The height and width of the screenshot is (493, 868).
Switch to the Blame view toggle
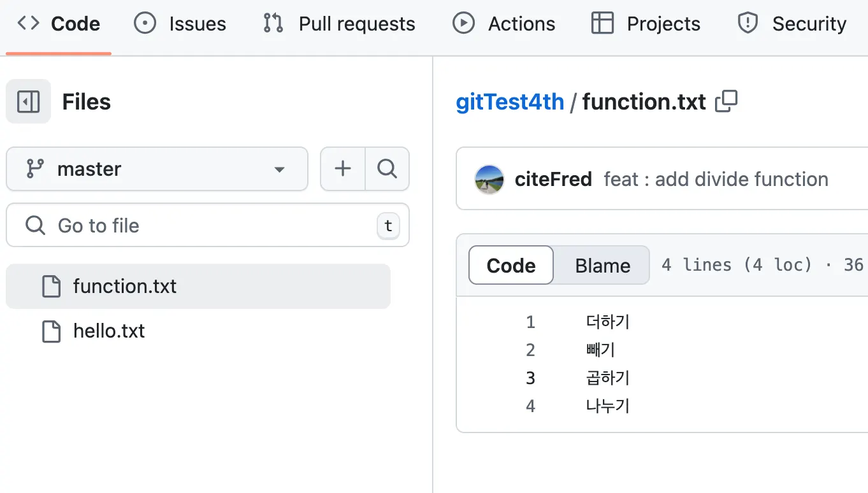click(x=602, y=265)
